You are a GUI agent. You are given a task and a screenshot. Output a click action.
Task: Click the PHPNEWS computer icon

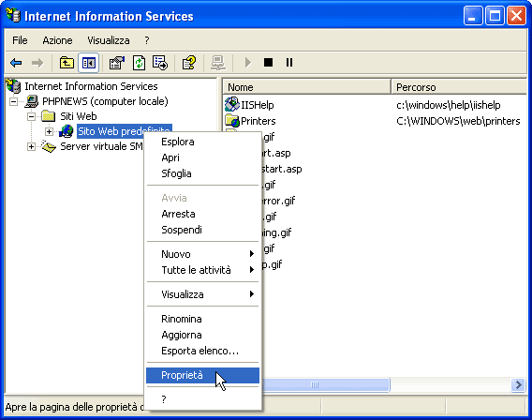point(32,101)
